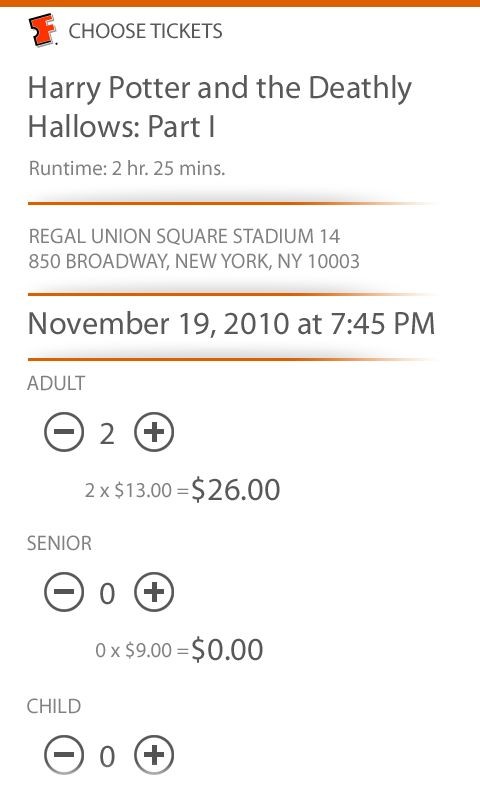Tap the Adult subtotal $26.00
Image resolution: width=480 pixels, height=800 pixels.
click(235, 490)
